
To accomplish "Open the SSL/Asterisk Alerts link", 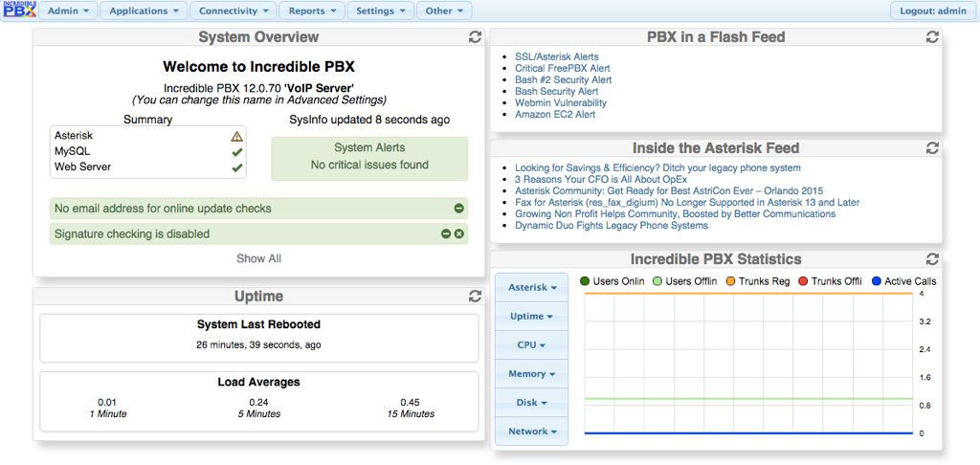I will click(557, 56).
